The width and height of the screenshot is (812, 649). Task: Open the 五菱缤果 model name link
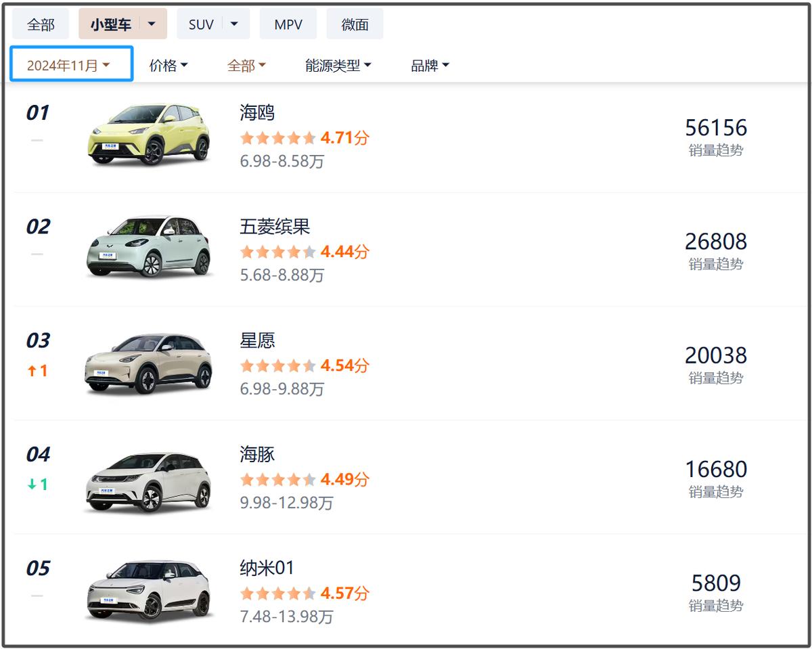(x=275, y=226)
